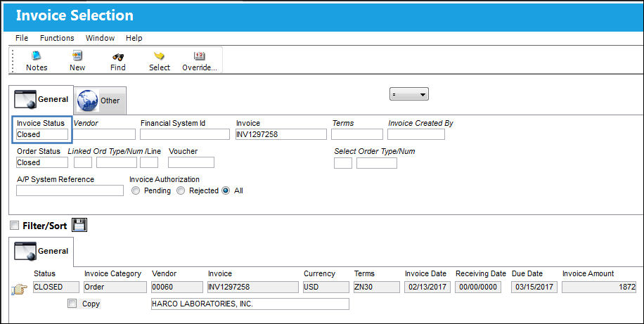This screenshot has height=324, width=644.
Task: Click the vendor cell 00060
Action: [x=177, y=287]
